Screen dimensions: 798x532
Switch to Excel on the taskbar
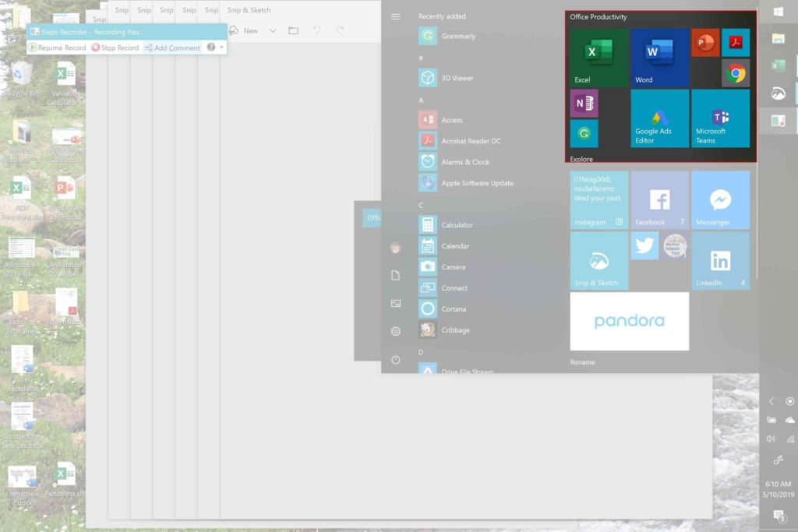pyautogui.click(x=779, y=65)
